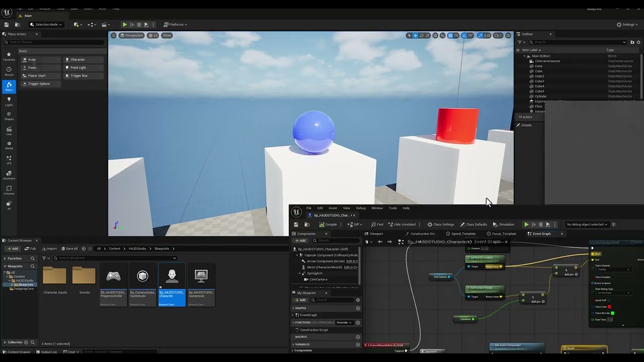
Task: Open the Perspective view mode dropdown
Action: pyautogui.click(x=132, y=35)
